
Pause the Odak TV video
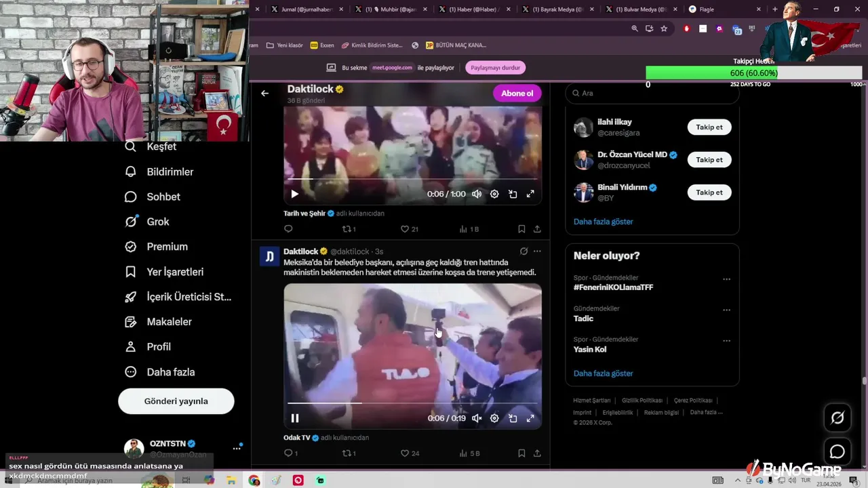(x=294, y=418)
